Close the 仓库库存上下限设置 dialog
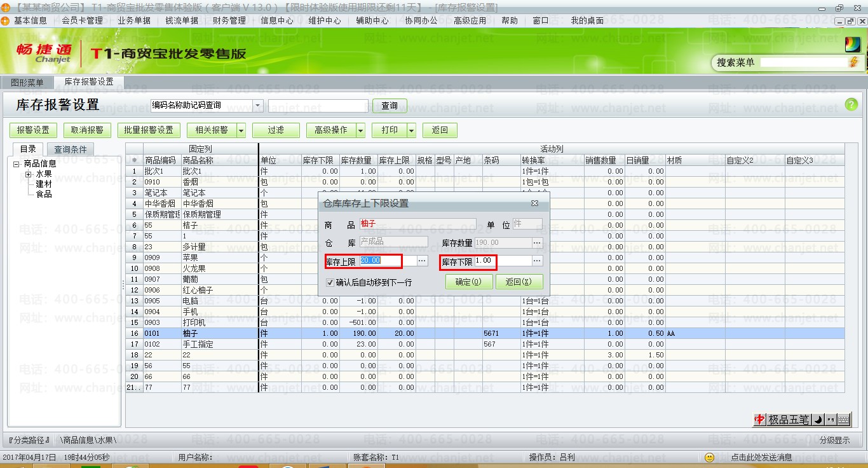868x468 pixels. (534, 203)
